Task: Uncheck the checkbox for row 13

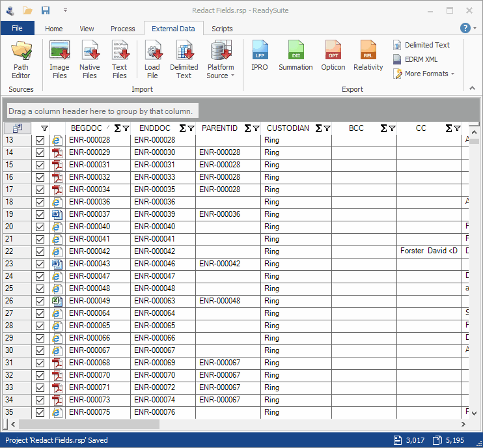Action: [40, 141]
